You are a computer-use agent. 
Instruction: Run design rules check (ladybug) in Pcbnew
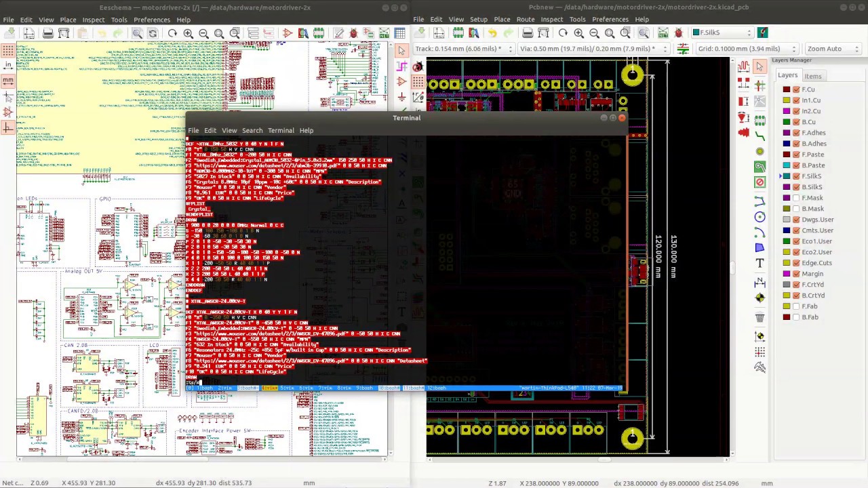click(x=679, y=33)
